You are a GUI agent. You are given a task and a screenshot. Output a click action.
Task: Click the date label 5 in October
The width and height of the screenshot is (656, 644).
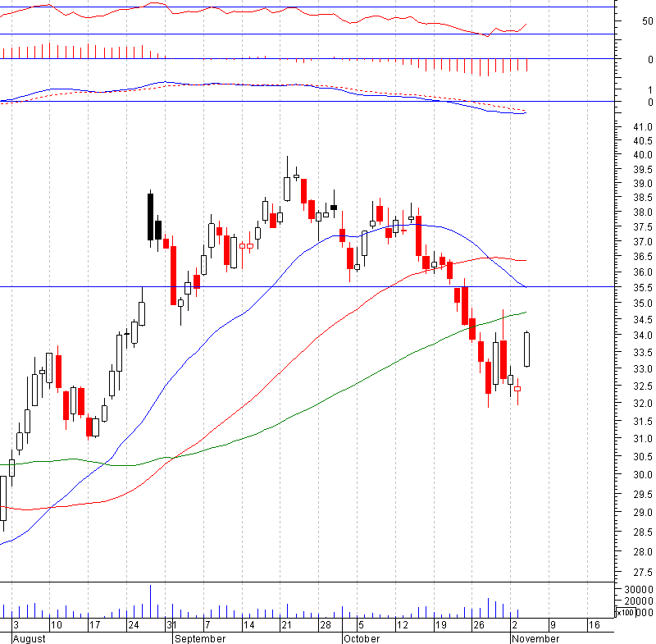[361, 625]
